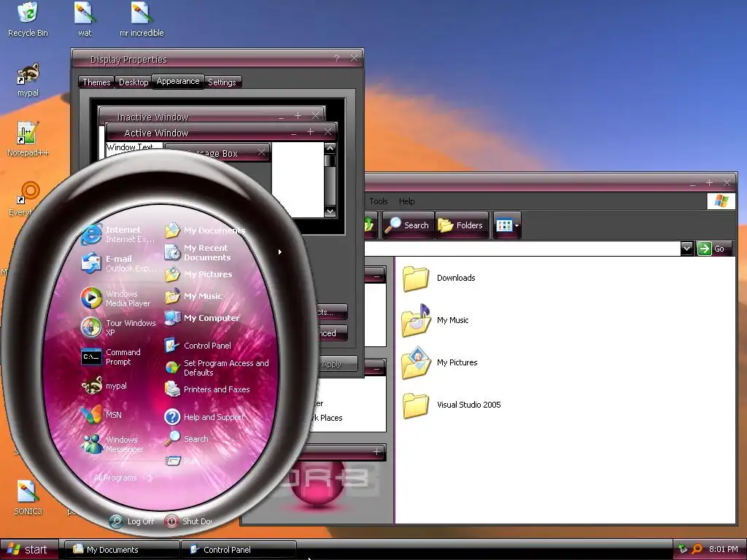Image resolution: width=747 pixels, height=560 pixels.
Task: Select the Active Window preview title bar
Action: (222, 133)
